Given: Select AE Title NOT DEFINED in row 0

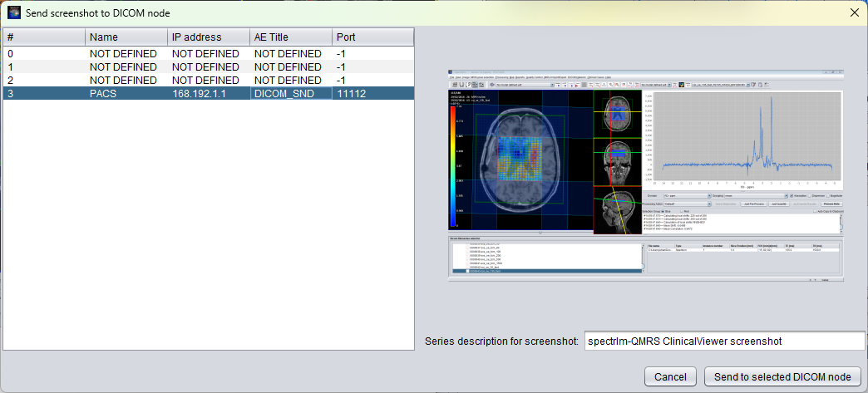Looking at the screenshot, I should click(291, 54).
